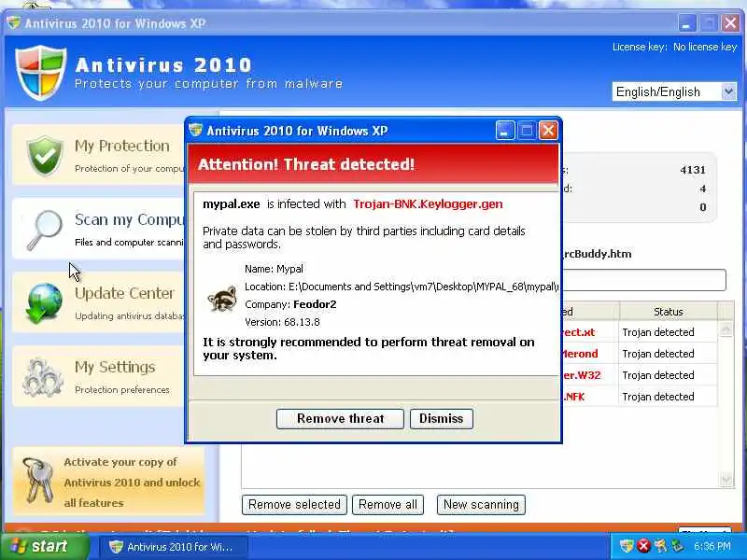This screenshot has width=747, height=560.
Task: Click the keys activation icon
Action: tap(39, 481)
